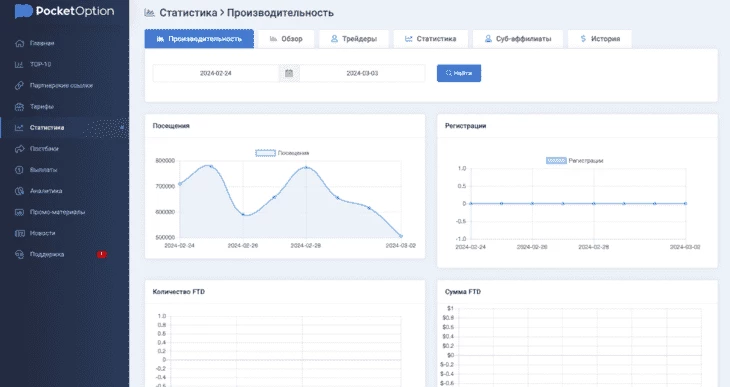Click the bar icon on Обзор tab

(273, 39)
